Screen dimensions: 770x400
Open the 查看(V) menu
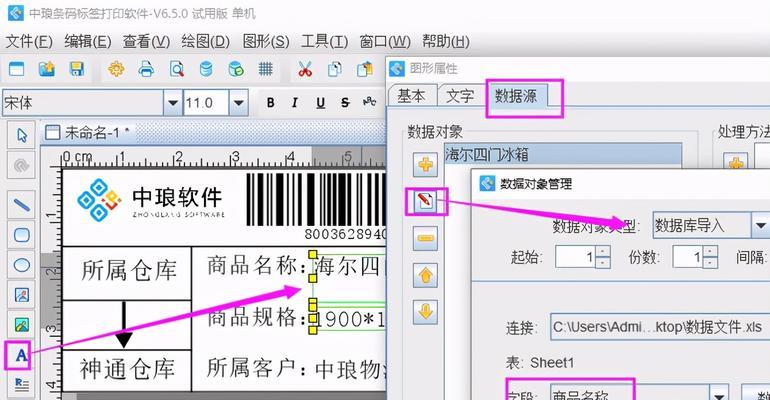tap(146, 42)
